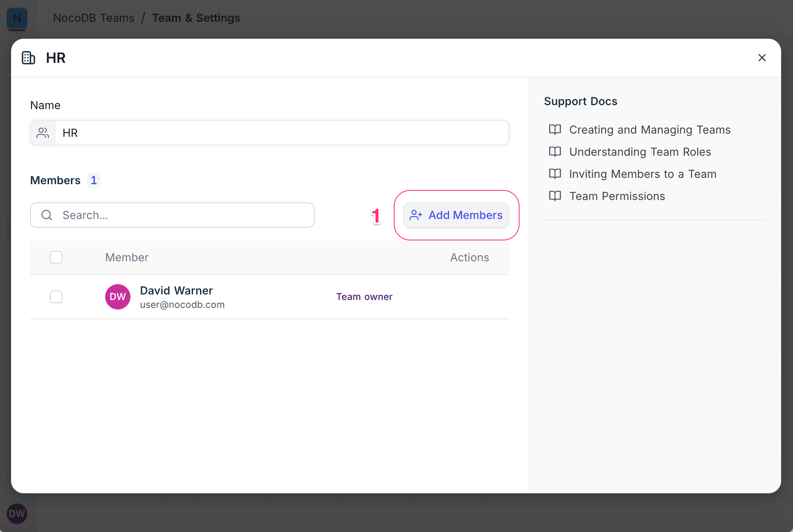Open Inviting Members to a Team doc
The height and width of the screenshot is (532, 793).
(x=642, y=174)
